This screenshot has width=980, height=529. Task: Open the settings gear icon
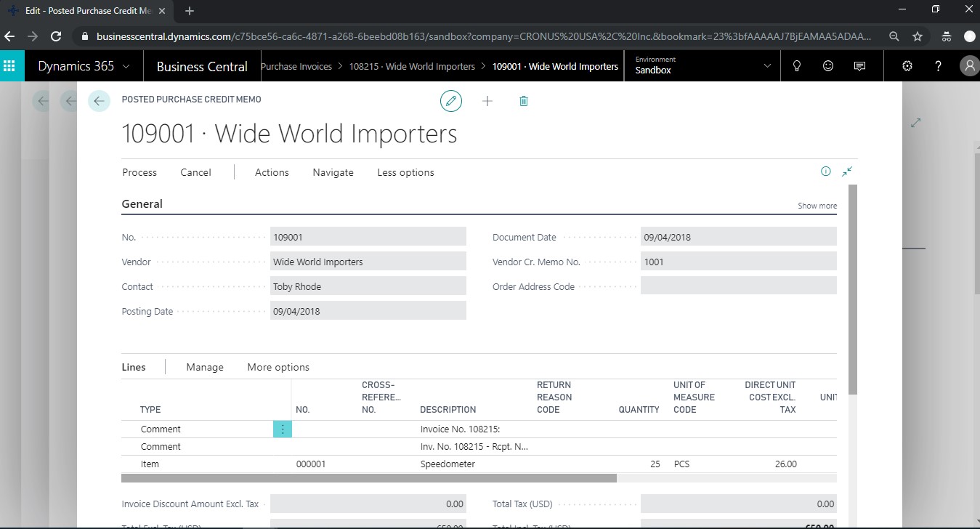pyautogui.click(x=907, y=66)
